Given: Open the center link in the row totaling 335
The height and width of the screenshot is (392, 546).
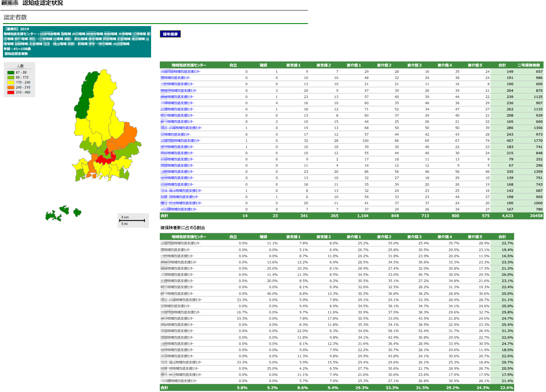Looking at the screenshot, I should coord(177,172).
